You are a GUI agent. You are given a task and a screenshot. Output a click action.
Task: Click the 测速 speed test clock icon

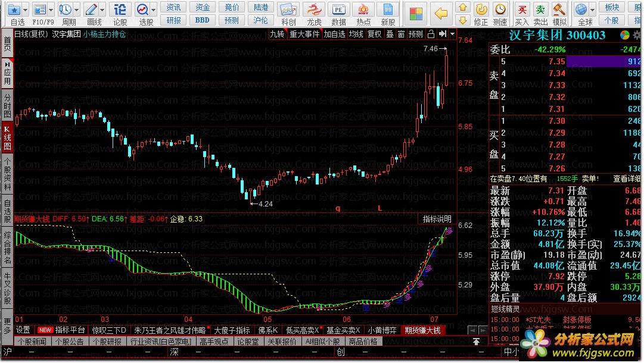[500, 9]
